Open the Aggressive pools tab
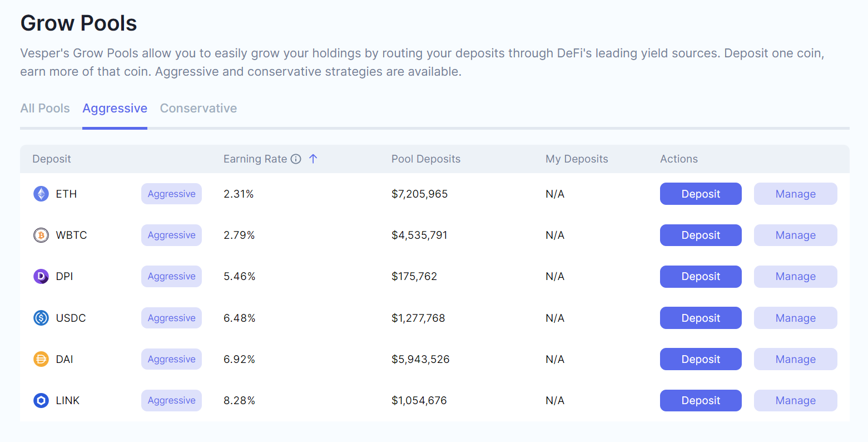The width and height of the screenshot is (868, 442). pos(115,109)
